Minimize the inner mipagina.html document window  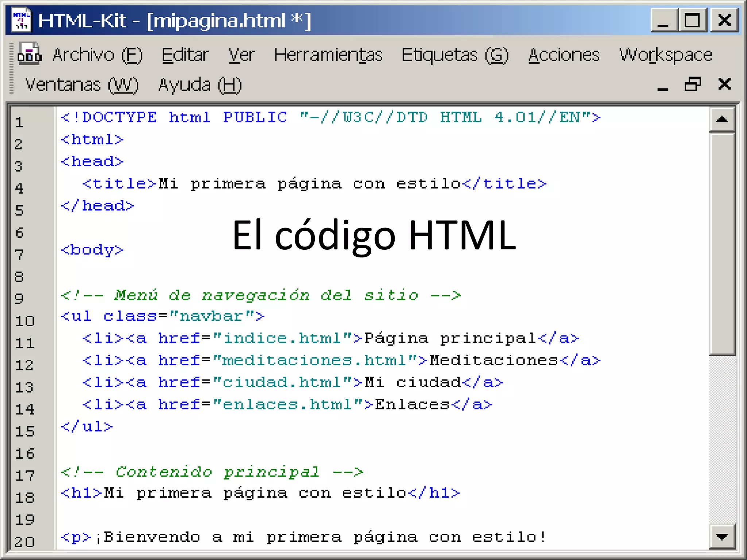click(x=663, y=85)
